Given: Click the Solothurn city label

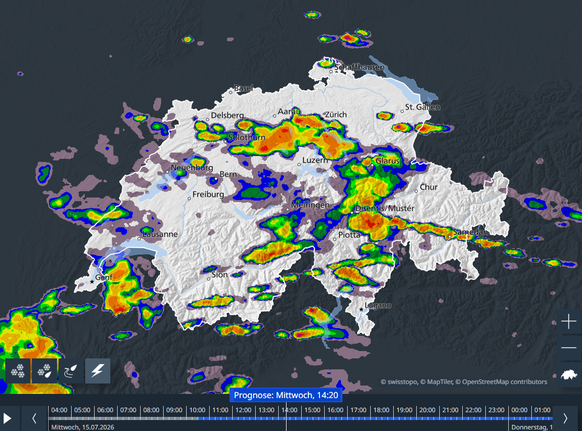Looking at the screenshot, I should pyautogui.click(x=246, y=138).
